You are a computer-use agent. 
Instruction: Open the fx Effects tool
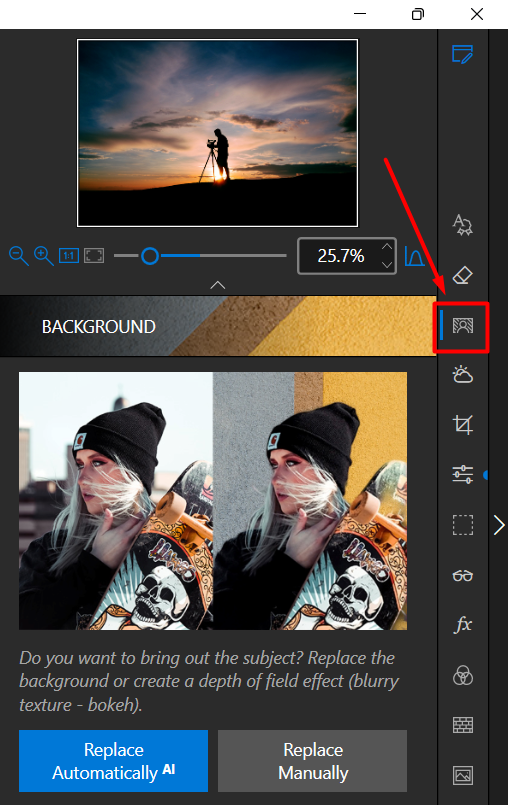462,625
